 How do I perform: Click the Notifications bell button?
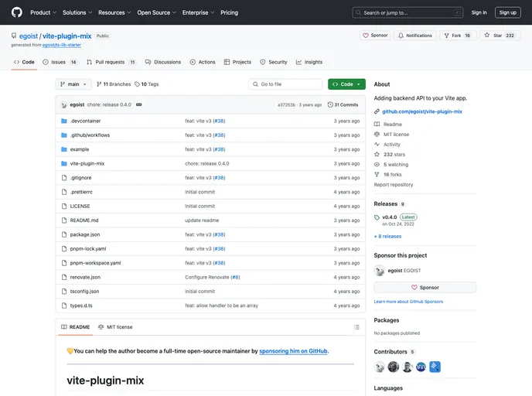point(414,36)
